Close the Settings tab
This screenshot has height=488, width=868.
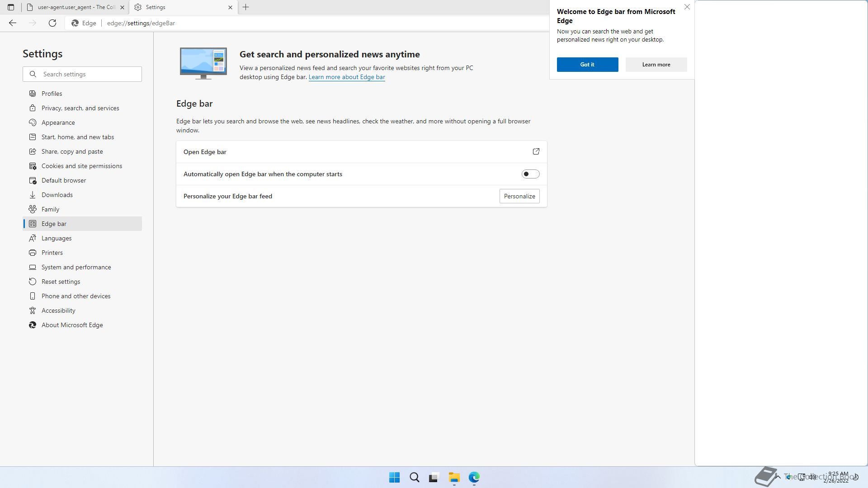pyautogui.click(x=230, y=7)
